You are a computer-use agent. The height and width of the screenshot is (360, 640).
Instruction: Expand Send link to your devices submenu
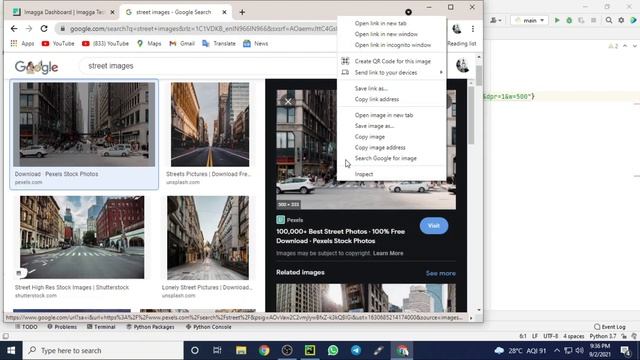pyautogui.click(x=391, y=72)
